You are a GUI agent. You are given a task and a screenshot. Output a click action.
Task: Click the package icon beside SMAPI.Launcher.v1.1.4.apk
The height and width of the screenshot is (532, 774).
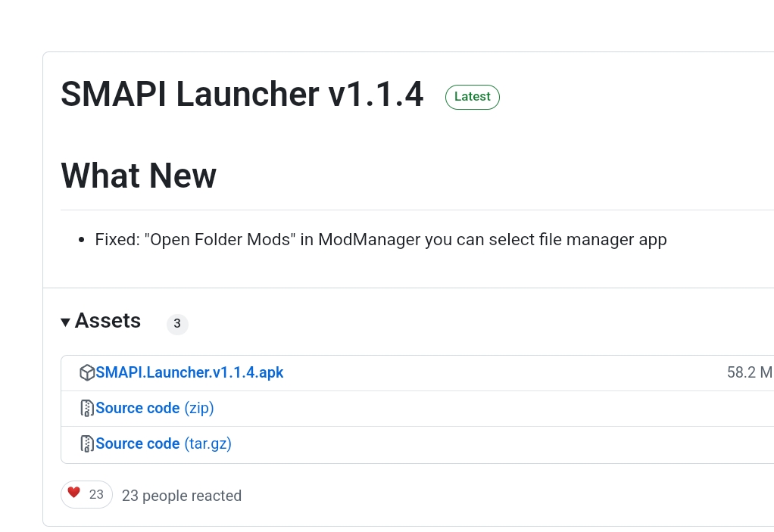(x=87, y=373)
